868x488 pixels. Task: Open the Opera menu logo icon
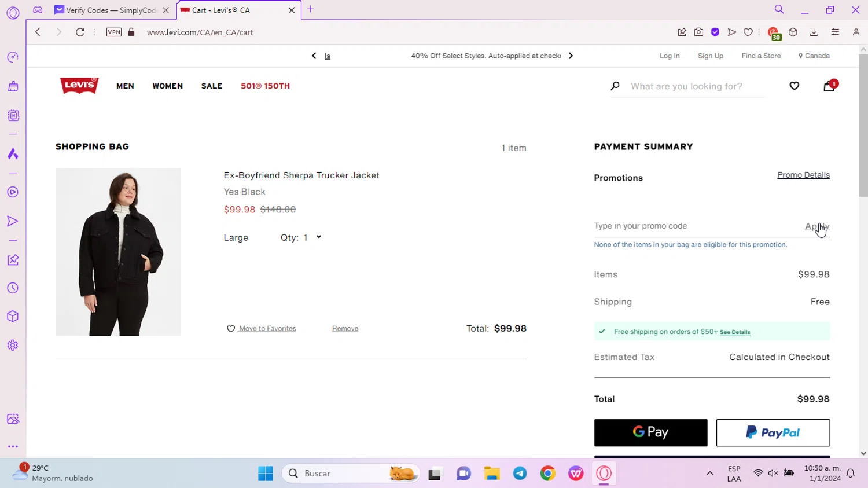point(13,13)
